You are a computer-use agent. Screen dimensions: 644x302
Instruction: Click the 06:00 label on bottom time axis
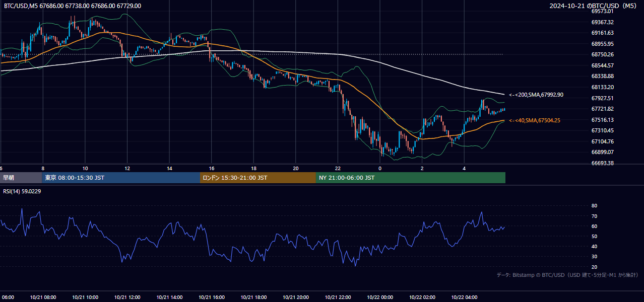pyautogui.click(x=7, y=297)
